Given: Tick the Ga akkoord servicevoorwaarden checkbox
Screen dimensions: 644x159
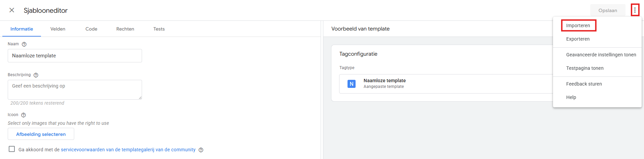Looking at the screenshot, I should click(12, 149).
